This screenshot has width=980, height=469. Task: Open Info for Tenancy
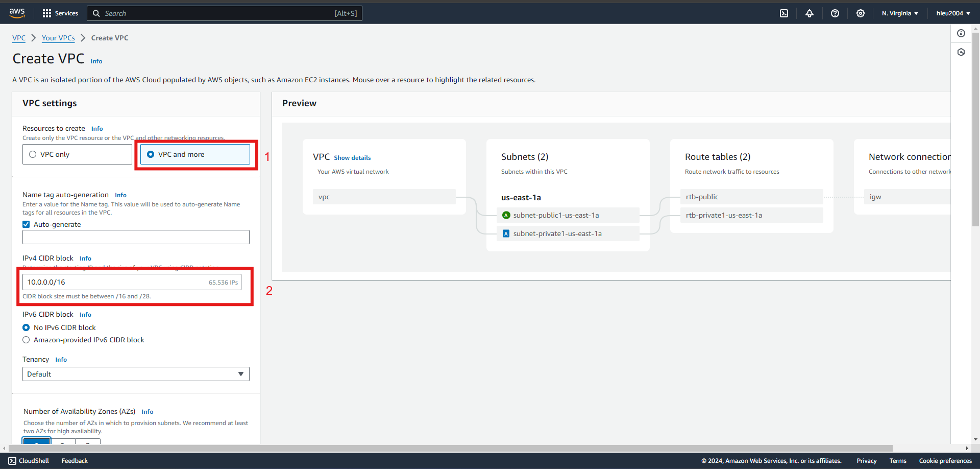coord(61,360)
